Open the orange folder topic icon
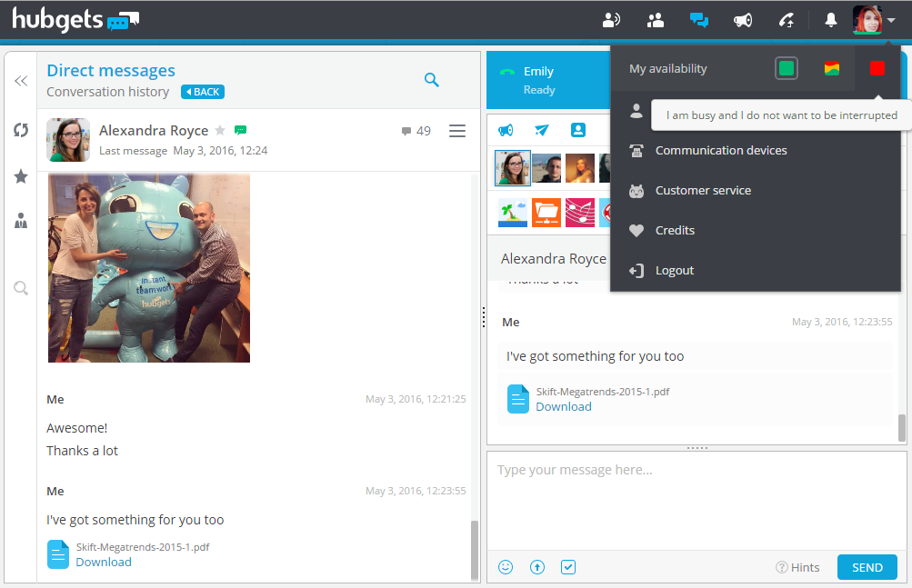This screenshot has height=588, width=912. tap(546, 213)
